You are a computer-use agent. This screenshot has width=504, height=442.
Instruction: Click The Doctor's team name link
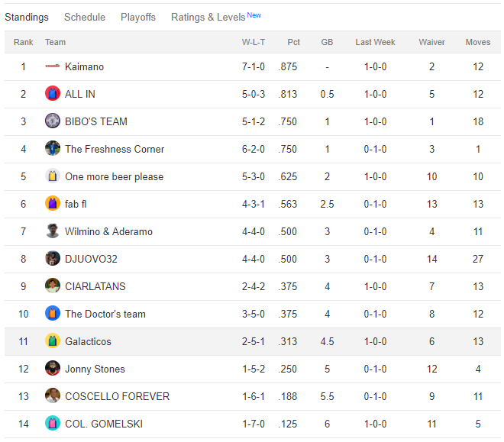105,314
